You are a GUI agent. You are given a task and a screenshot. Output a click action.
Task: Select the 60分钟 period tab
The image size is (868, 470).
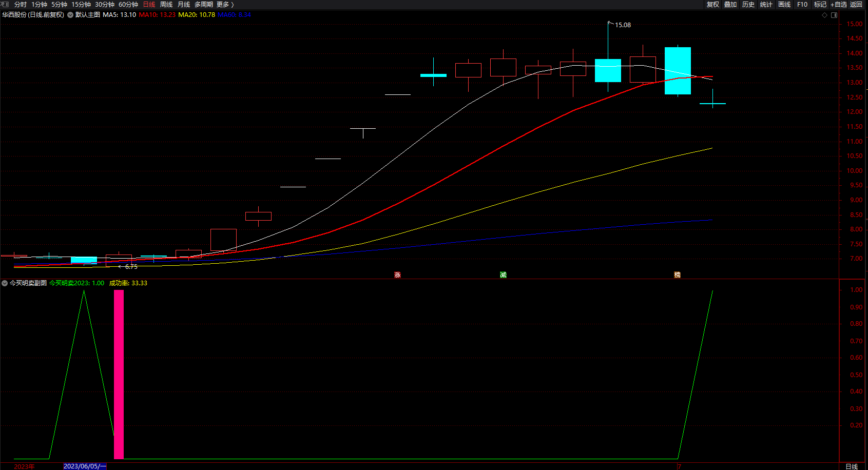coord(128,5)
